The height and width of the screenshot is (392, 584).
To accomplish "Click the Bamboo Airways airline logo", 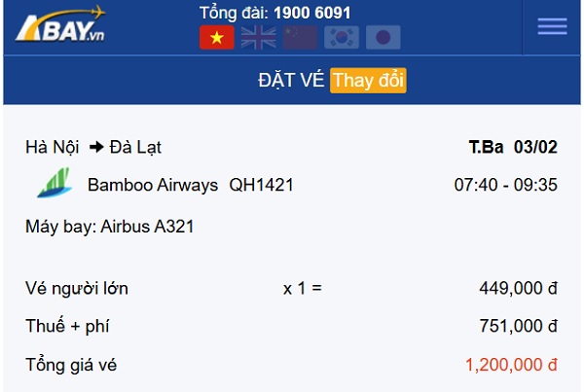I will click(54, 184).
